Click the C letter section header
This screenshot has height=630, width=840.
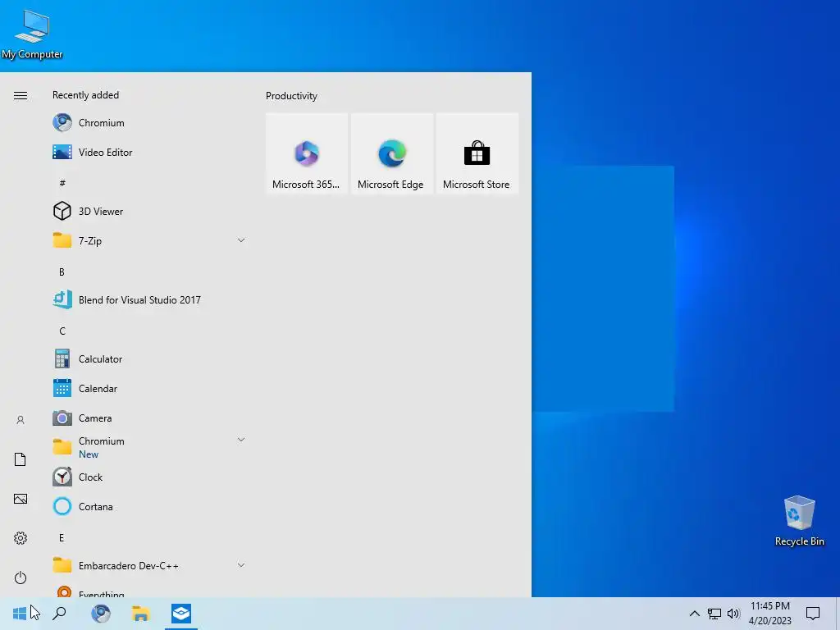pyautogui.click(x=62, y=331)
